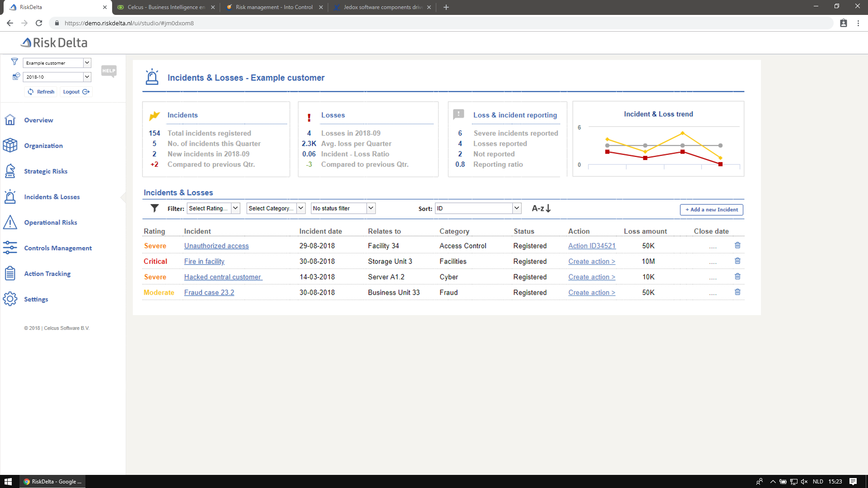Switch to Celcus Business Intelligence tab
Image resolution: width=868 pixels, height=488 pixels.
[166, 7]
